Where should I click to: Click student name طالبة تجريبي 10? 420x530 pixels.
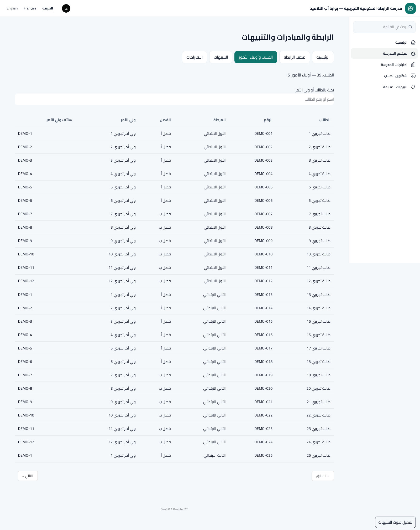pyautogui.click(x=318, y=254)
